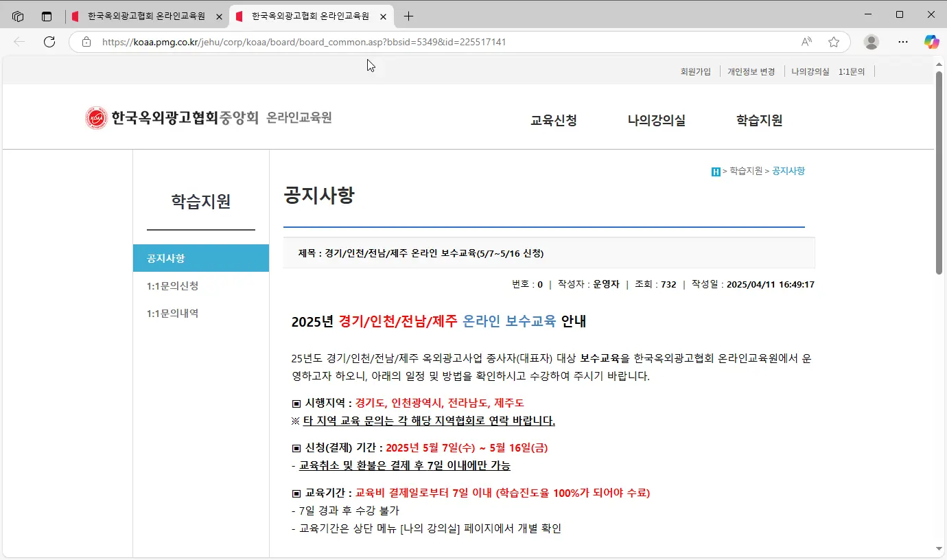This screenshot has height=560, width=947.
Task: Open the browser workspaces icon
Action: pos(18,16)
